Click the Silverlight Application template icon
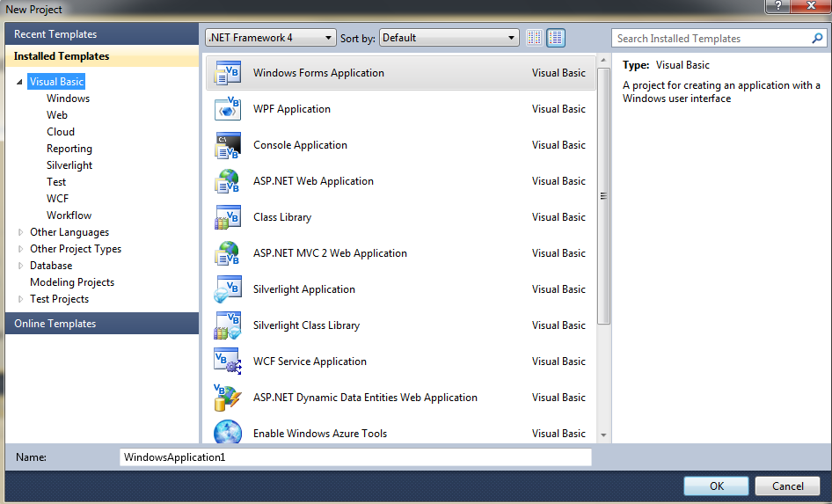 (x=228, y=289)
